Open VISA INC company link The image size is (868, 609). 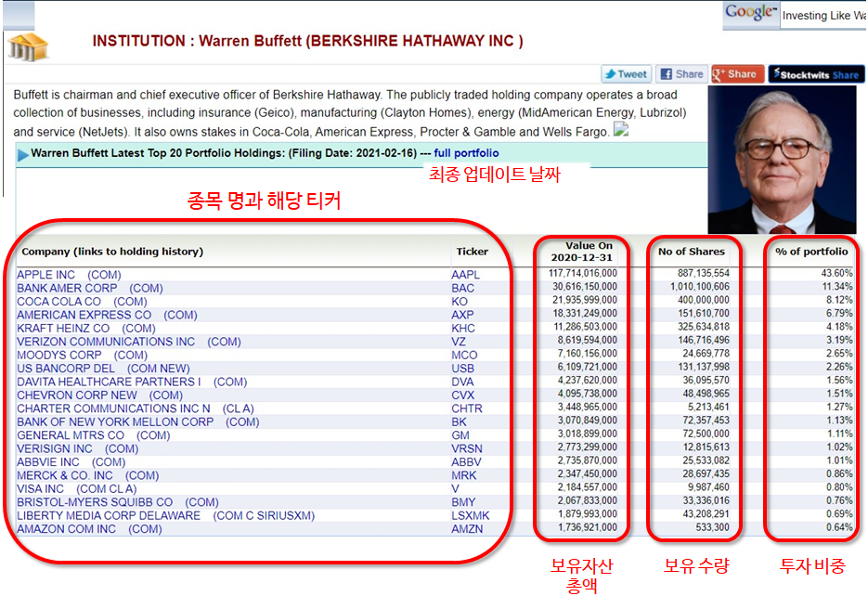(x=76, y=489)
